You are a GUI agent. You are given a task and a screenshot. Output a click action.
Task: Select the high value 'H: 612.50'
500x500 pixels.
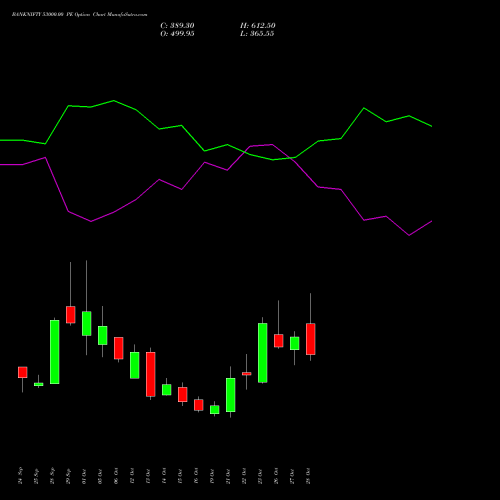[x=258, y=26]
